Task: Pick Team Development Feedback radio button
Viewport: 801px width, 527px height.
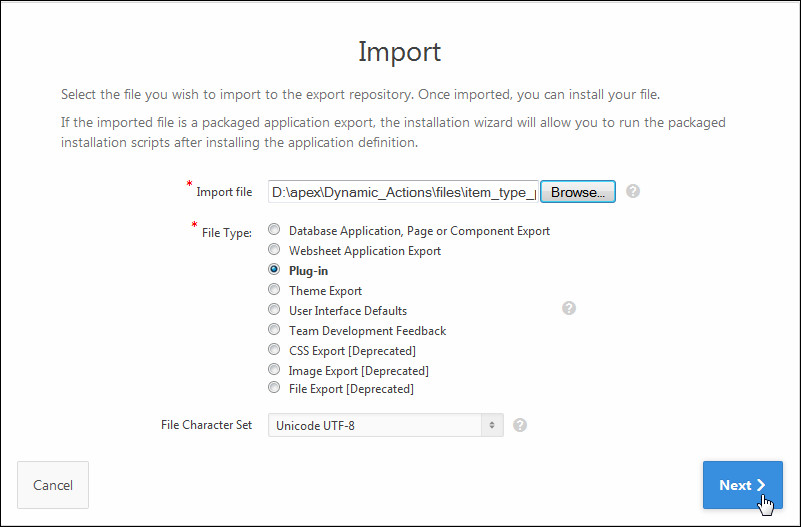Action: pyautogui.click(x=274, y=329)
